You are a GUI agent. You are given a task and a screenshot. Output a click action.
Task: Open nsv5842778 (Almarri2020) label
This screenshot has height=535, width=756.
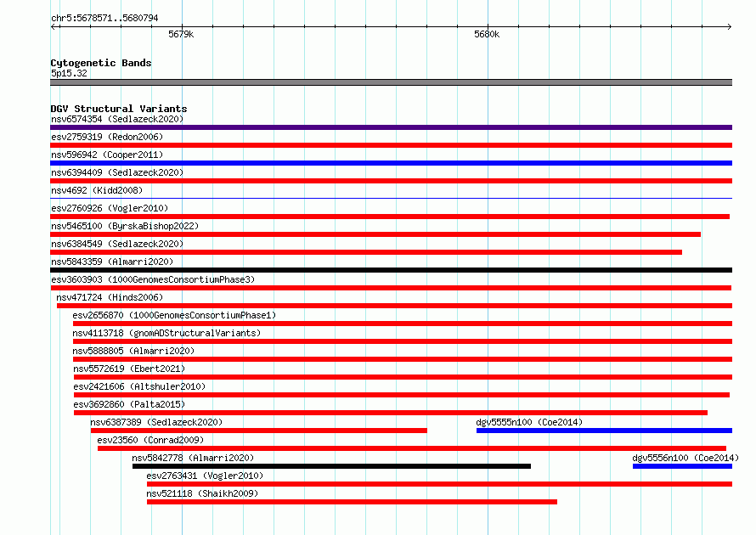coord(193,458)
